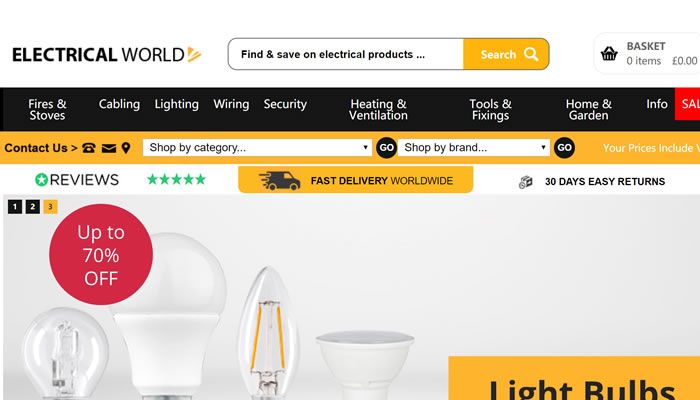The width and height of the screenshot is (700, 400).
Task: Open the shopping basket icon
Action: point(609,54)
